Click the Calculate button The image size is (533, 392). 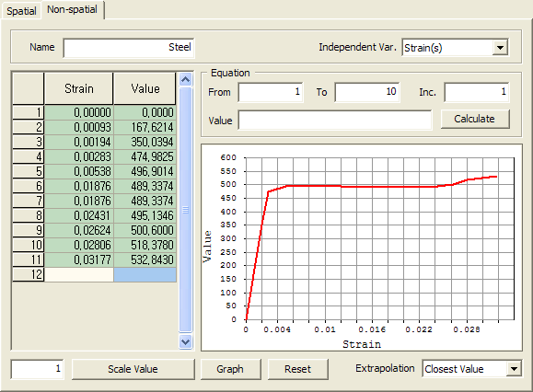click(474, 119)
